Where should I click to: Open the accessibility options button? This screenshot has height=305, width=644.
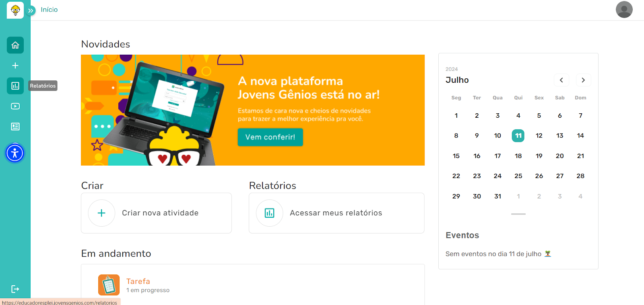15,153
